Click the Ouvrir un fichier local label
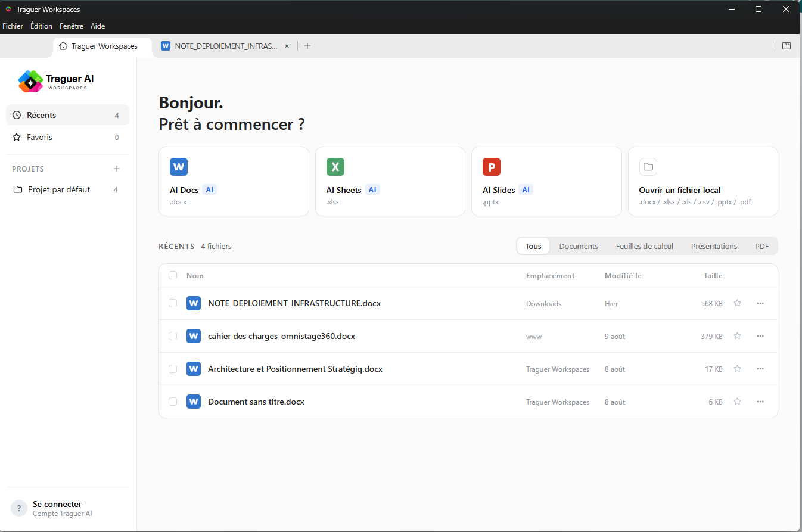 click(x=680, y=190)
